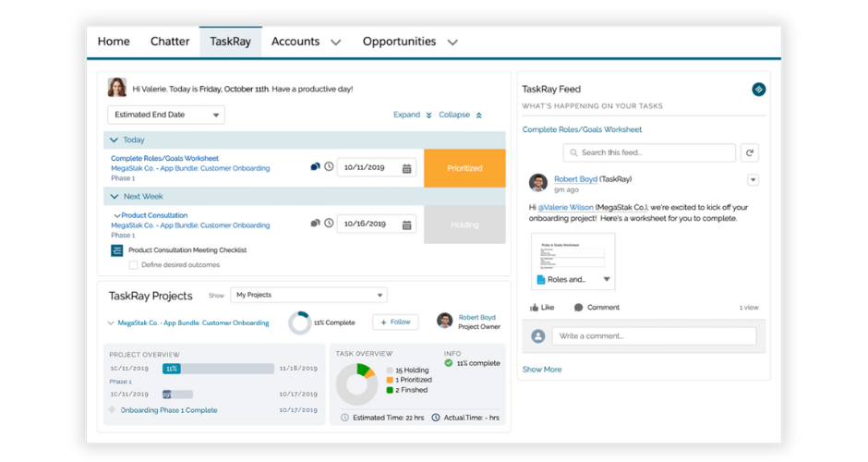
Task: Collapse the Product Consultation task chevron
Action: coord(116,215)
